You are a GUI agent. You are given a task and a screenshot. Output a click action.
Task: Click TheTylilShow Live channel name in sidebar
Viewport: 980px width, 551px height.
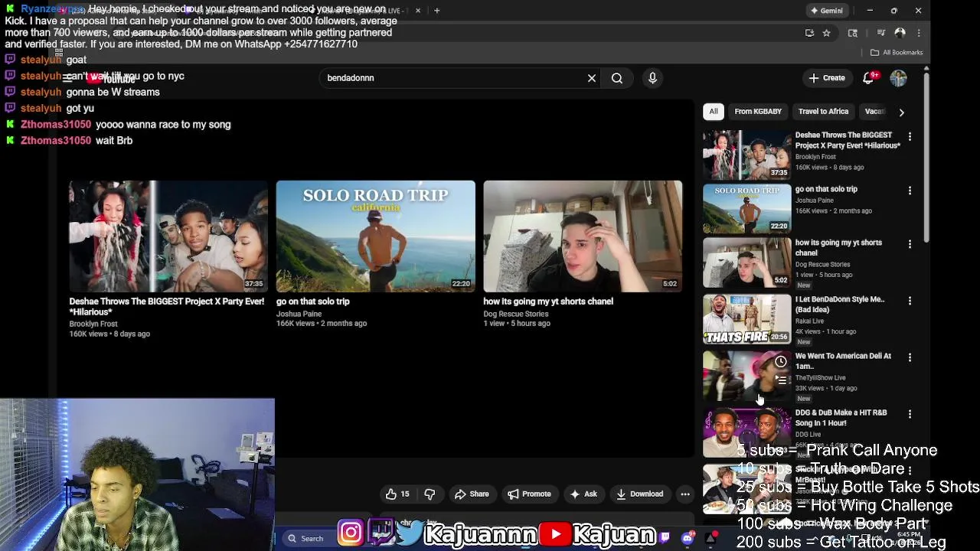click(x=820, y=378)
